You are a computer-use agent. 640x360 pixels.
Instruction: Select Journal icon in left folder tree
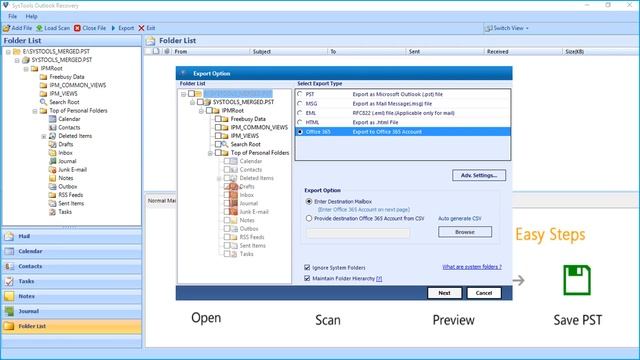click(x=52, y=161)
